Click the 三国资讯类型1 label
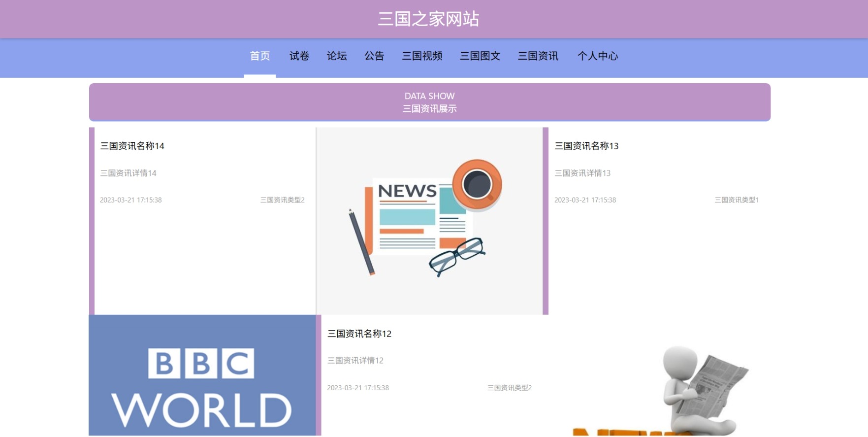Image resolution: width=868 pixels, height=437 pixels. click(737, 200)
